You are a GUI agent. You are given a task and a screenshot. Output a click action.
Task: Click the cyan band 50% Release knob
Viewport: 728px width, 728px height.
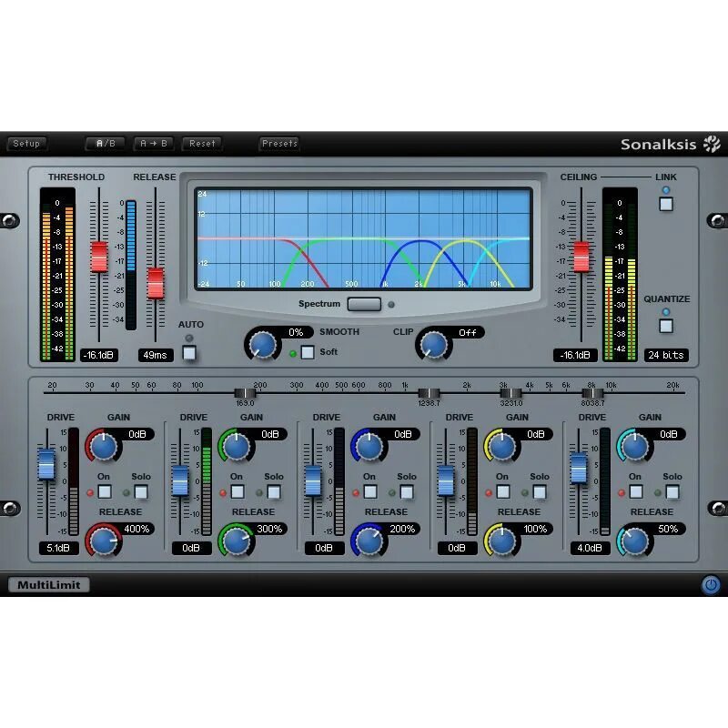coord(634,541)
